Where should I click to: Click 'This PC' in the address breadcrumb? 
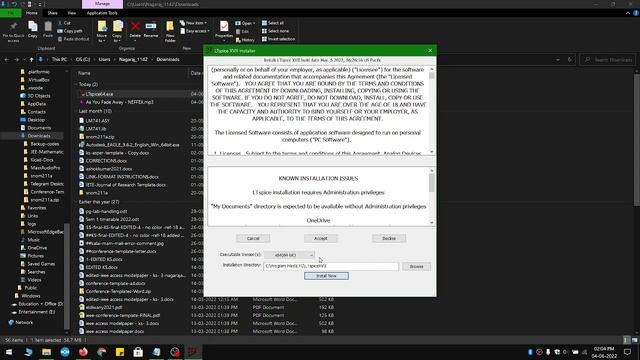click(59, 60)
